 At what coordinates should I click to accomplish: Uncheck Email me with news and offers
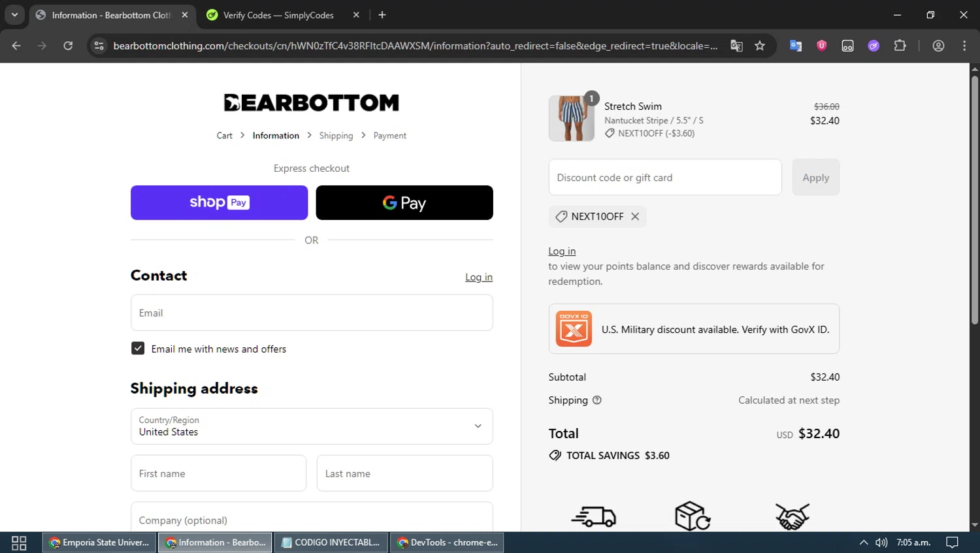pyautogui.click(x=138, y=349)
